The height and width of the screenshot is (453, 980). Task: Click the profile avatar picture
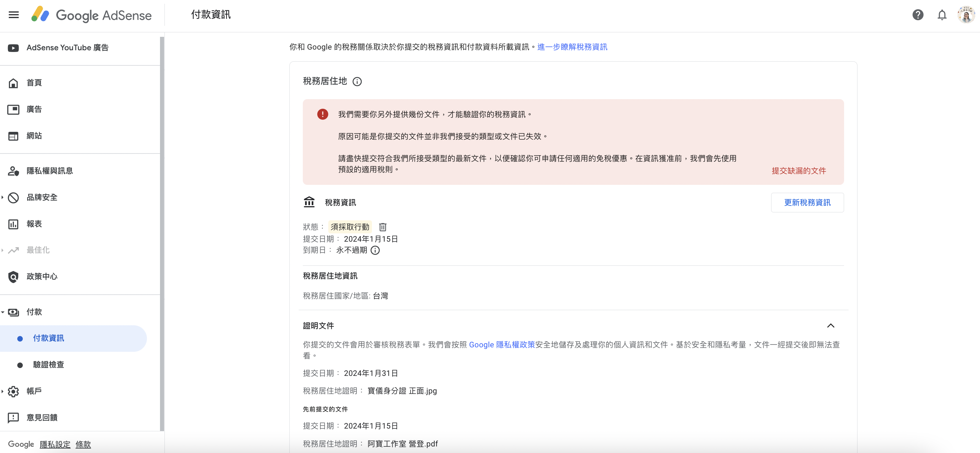966,15
